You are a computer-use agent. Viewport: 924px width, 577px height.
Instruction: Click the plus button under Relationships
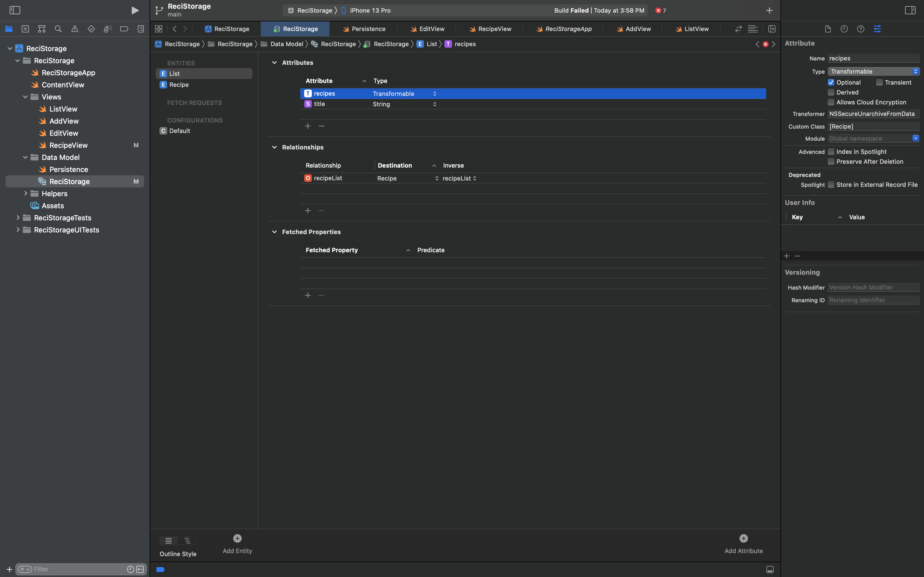coord(307,211)
